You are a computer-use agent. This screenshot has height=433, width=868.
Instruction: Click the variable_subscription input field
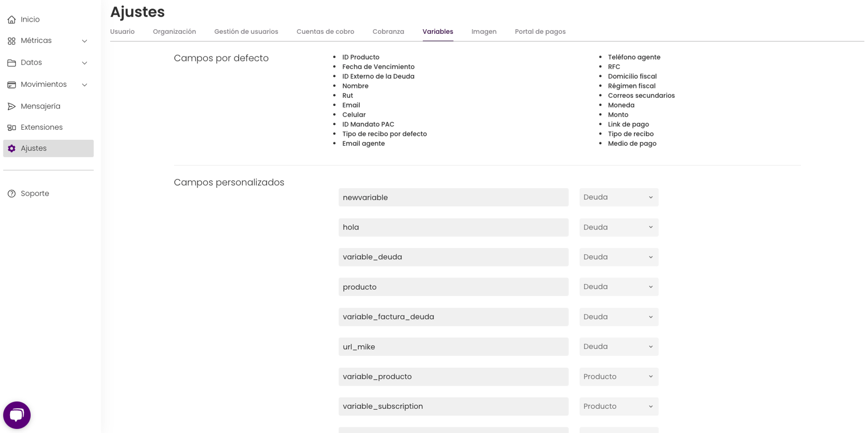[453, 406]
